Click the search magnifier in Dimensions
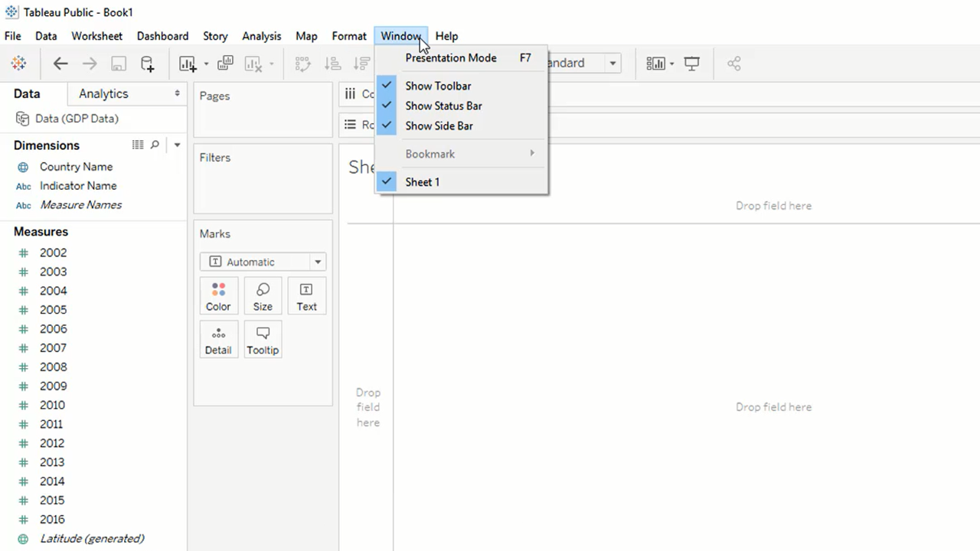 tap(155, 145)
